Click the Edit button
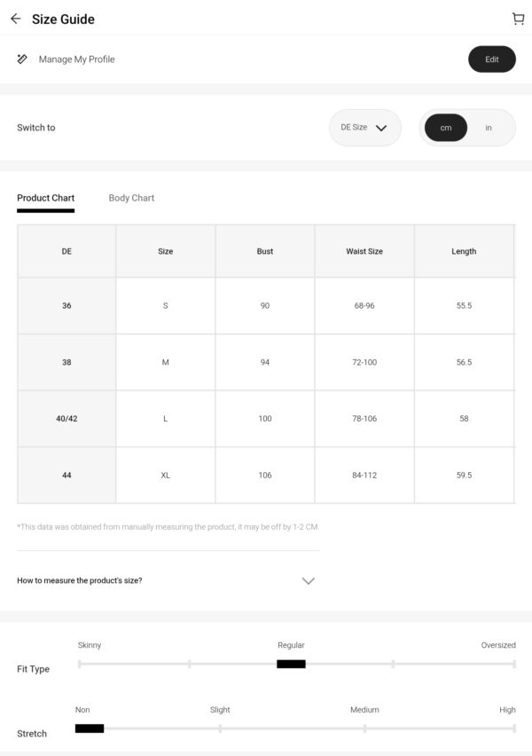This screenshot has width=532, height=756. 492,59
